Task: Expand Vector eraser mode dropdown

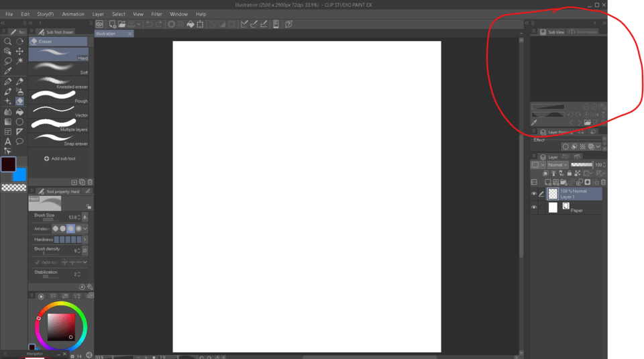Action: (x=85, y=262)
